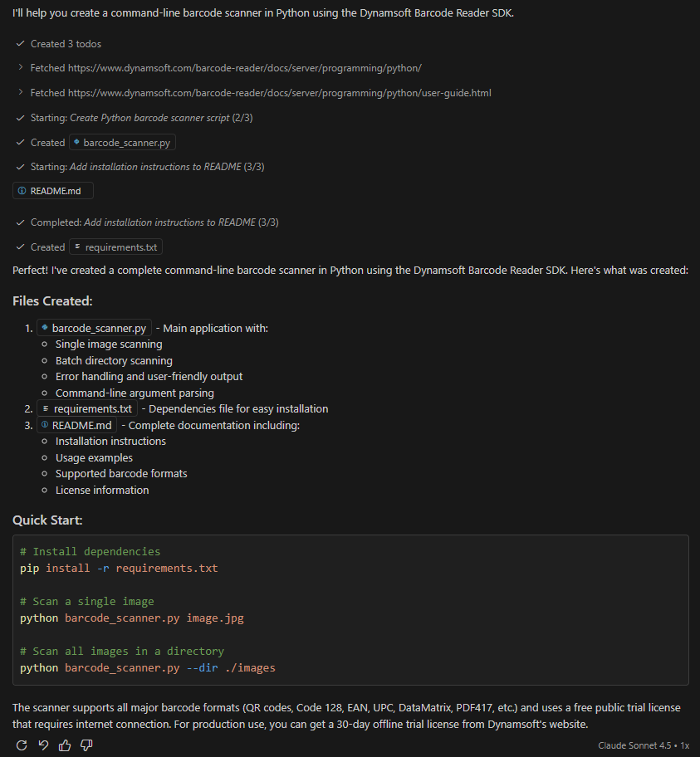The width and height of the screenshot is (700, 757).
Task: Expand the first fetched Dynamsoft python/ docs entry
Action: coord(20,68)
